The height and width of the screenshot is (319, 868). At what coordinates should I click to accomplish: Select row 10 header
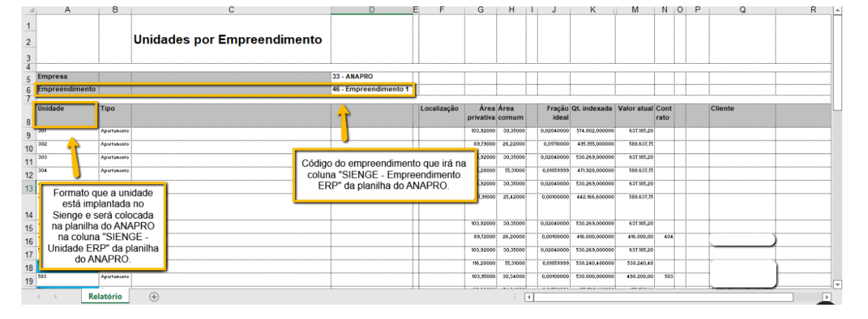pyautogui.click(x=28, y=148)
